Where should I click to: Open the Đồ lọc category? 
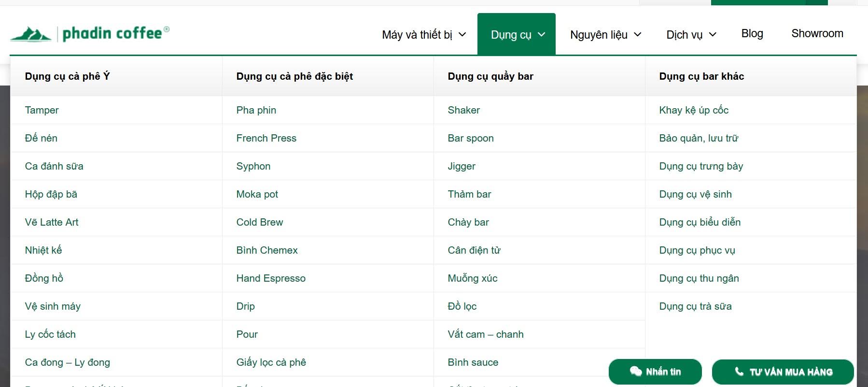(x=462, y=306)
